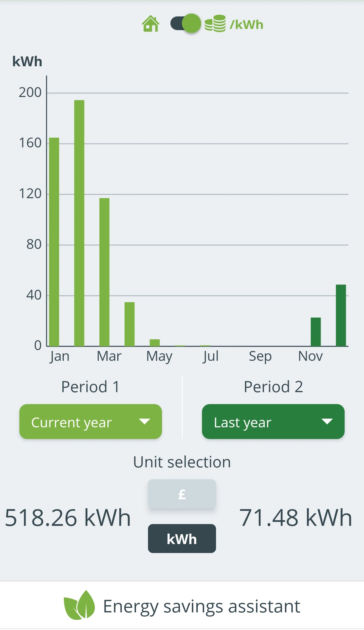The width and height of the screenshot is (364, 630).
Task: Tap the dark green December bar
Action: click(x=341, y=315)
